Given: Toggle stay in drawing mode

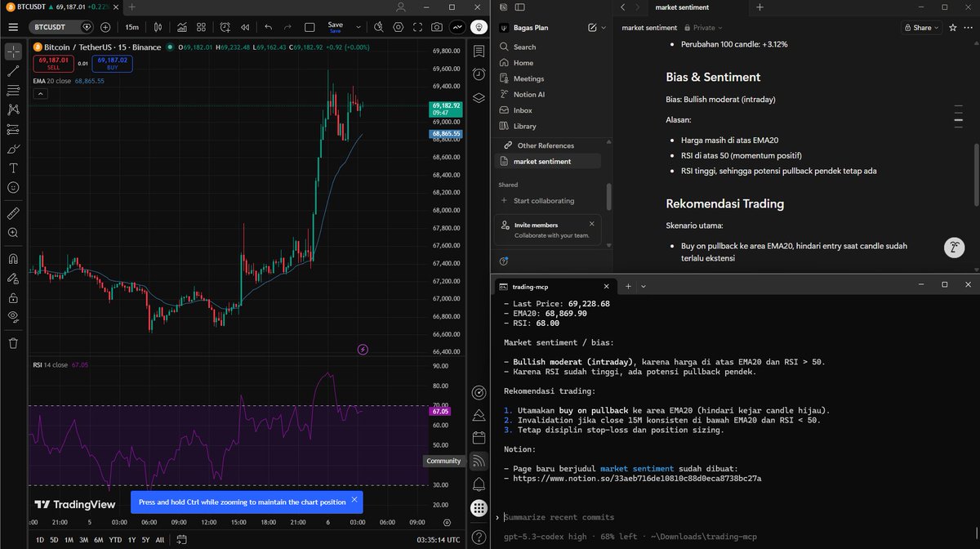Looking at the screenshot, I should click(x=13, y=278).
